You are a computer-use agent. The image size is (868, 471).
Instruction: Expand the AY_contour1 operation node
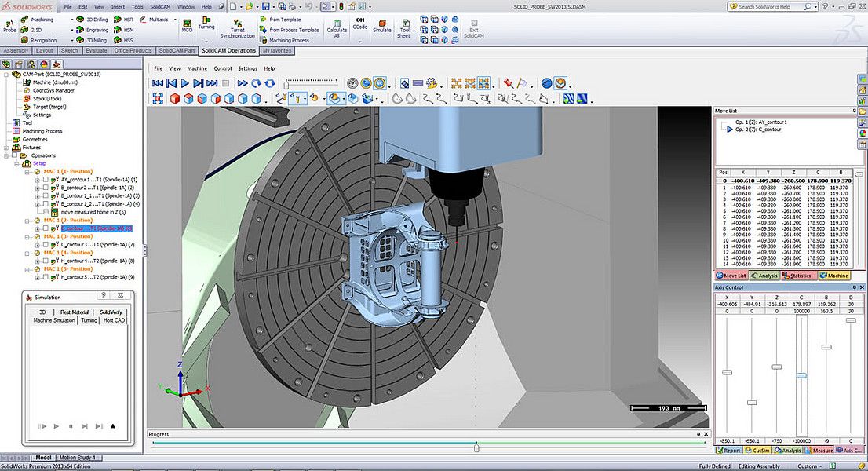[37, 180]
